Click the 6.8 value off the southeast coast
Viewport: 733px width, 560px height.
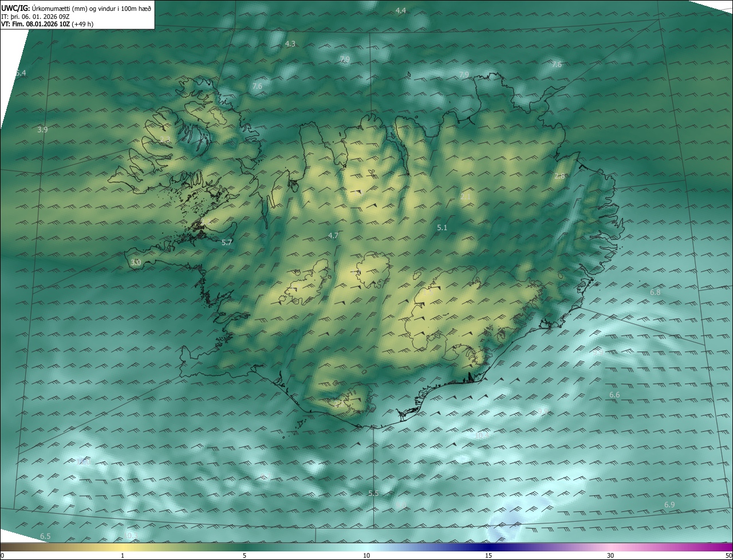655,293
